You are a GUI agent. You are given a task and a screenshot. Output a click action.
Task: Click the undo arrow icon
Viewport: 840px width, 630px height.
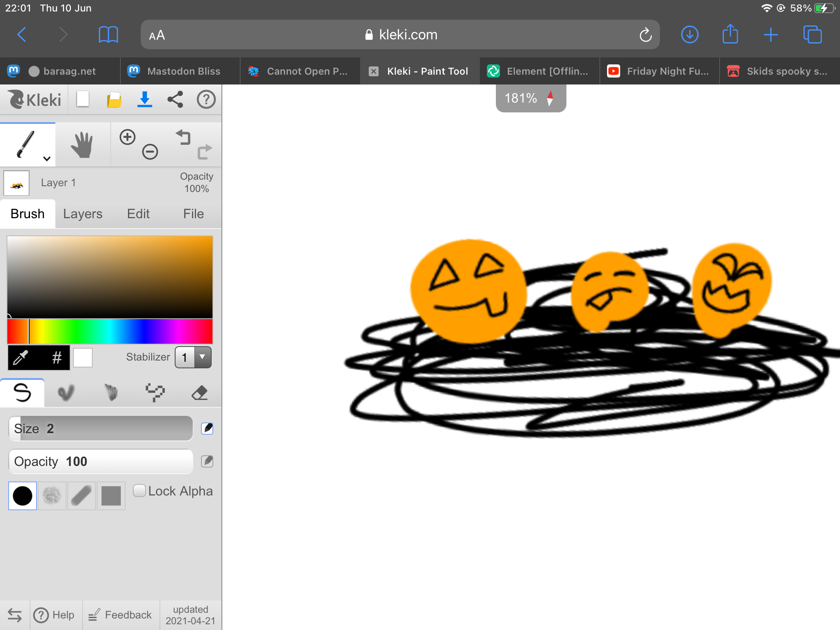183,137
